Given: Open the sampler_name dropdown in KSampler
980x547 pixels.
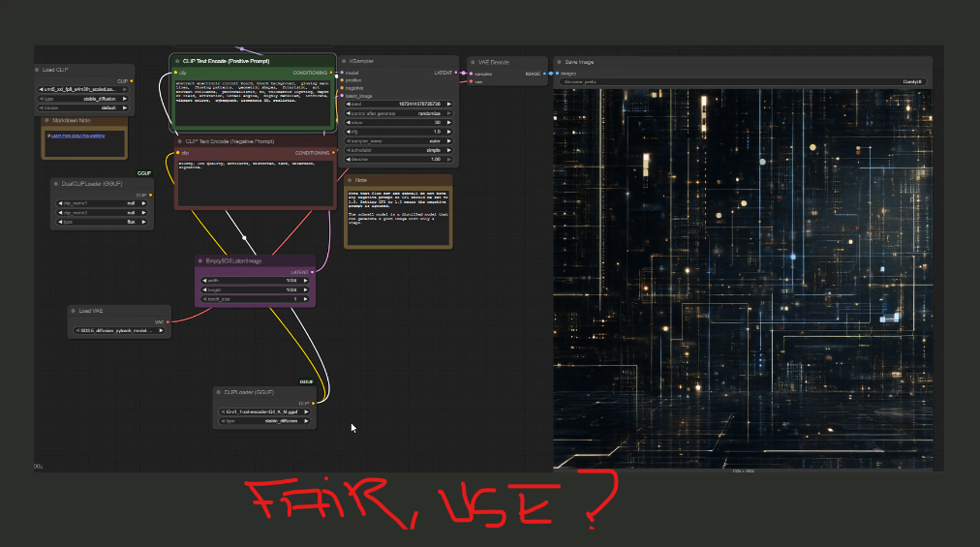Looking at the screenshot, I should [x=399, y=140].
